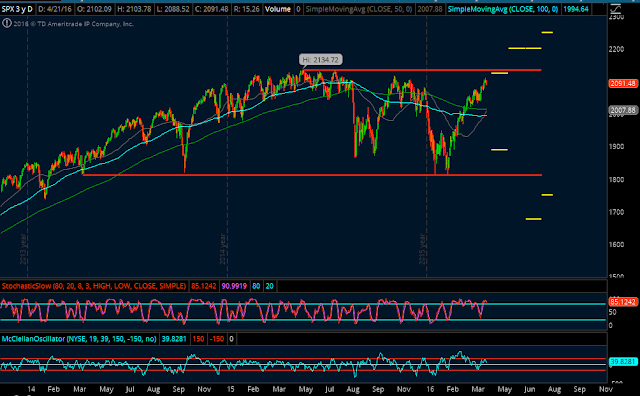Click the info icon beside the TD Ameritrade copyright
This screenshot has height=396, width=640.
(x=7, y=24)
